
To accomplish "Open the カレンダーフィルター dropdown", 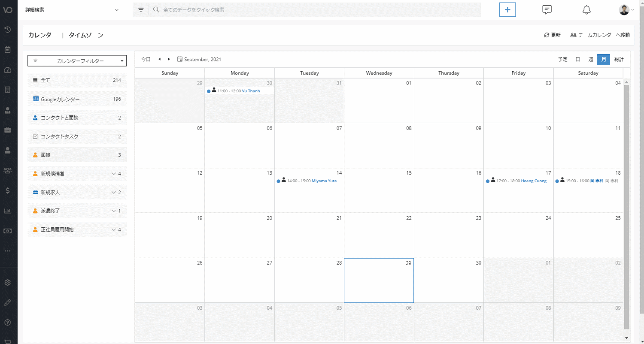I will [77, 61].
